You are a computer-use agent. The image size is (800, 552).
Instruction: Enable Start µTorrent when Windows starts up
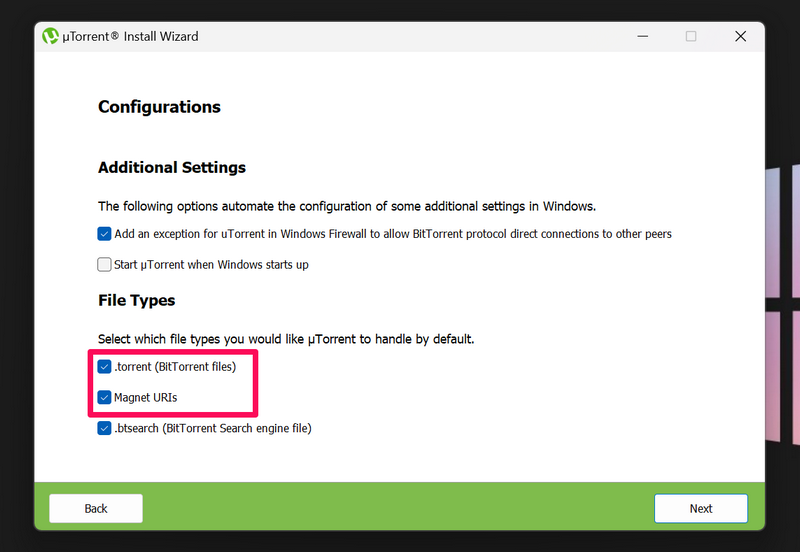tap(105, 265)
